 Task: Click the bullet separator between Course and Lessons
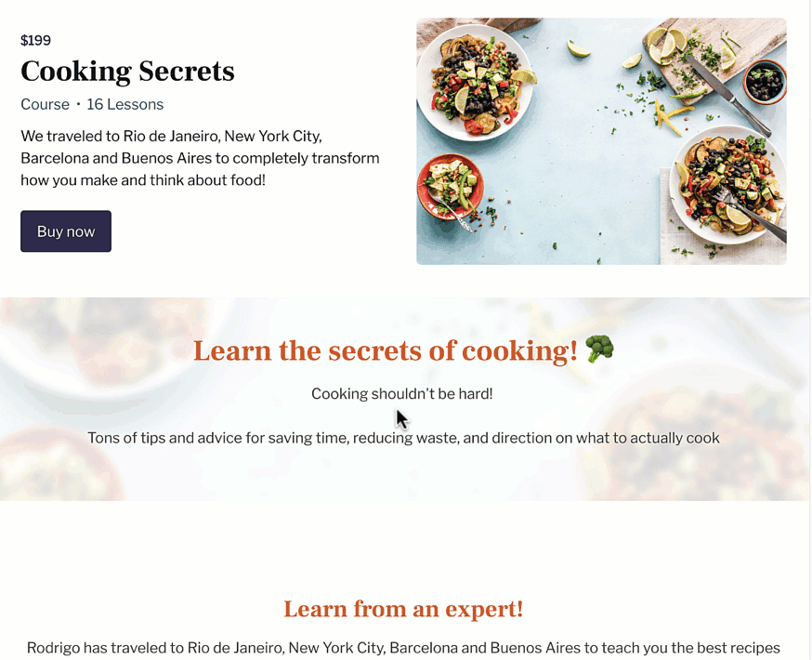click(x=78, y=104)
